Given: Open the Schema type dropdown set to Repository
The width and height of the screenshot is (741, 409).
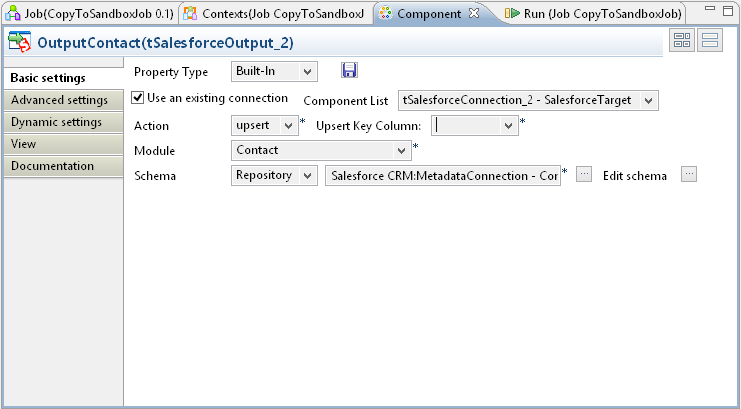Looking at the screenshot, I should (x=275, y=175).
